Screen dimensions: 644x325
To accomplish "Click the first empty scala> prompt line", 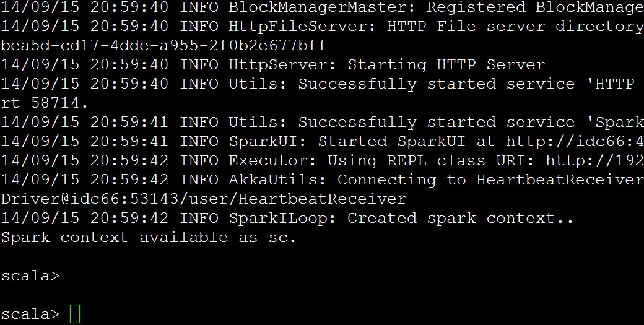I will (30, 275).
